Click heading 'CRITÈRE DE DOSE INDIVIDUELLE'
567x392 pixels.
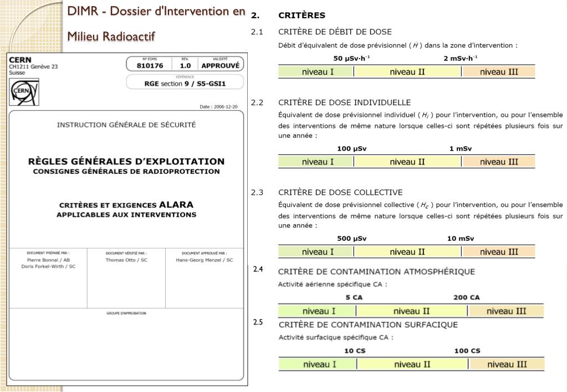pos(344,102)
